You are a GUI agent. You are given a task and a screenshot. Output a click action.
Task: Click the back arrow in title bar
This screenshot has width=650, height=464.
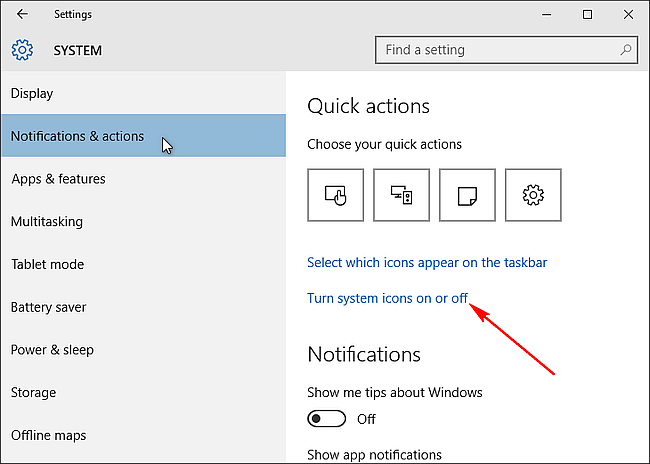pyautogui.click(x=22, y=14)
